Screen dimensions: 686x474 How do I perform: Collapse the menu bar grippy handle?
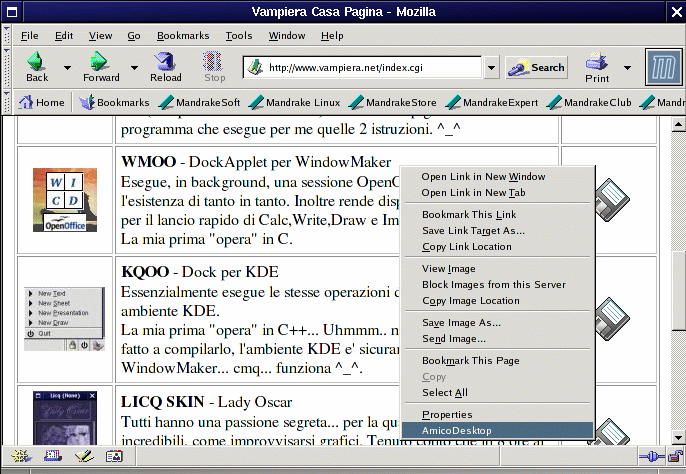pos(7,35)
